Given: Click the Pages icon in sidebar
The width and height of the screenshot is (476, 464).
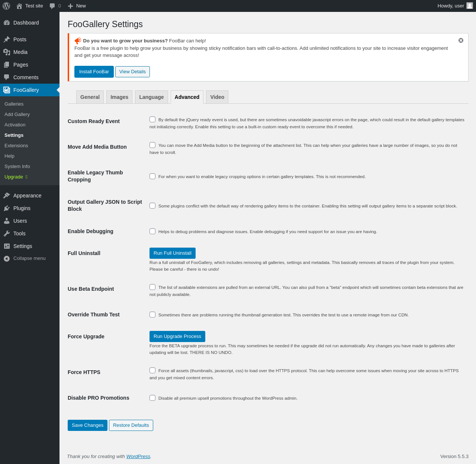Looking at the screenshot, I should coord(7,65).
